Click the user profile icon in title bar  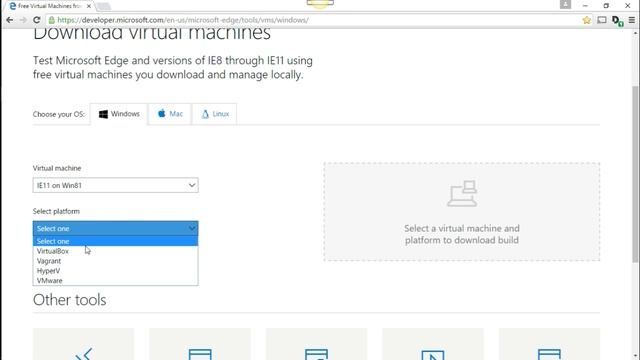pyautogui.click(x=565, y=4)
